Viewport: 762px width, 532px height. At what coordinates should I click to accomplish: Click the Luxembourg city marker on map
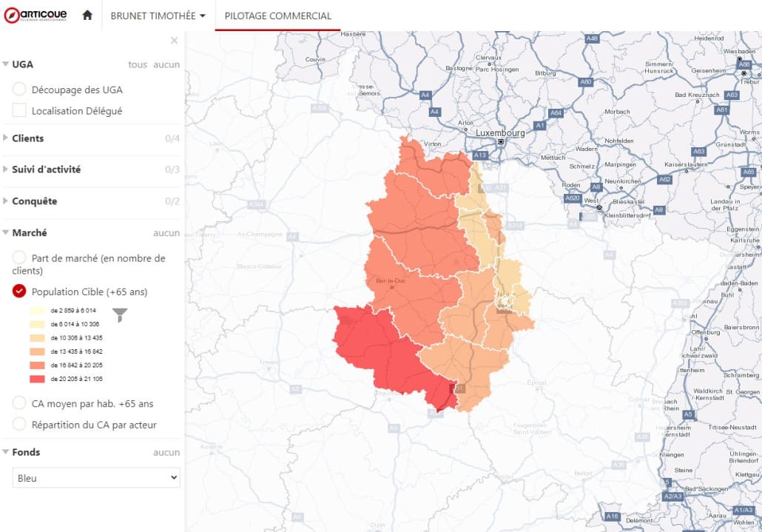point(501,141)
